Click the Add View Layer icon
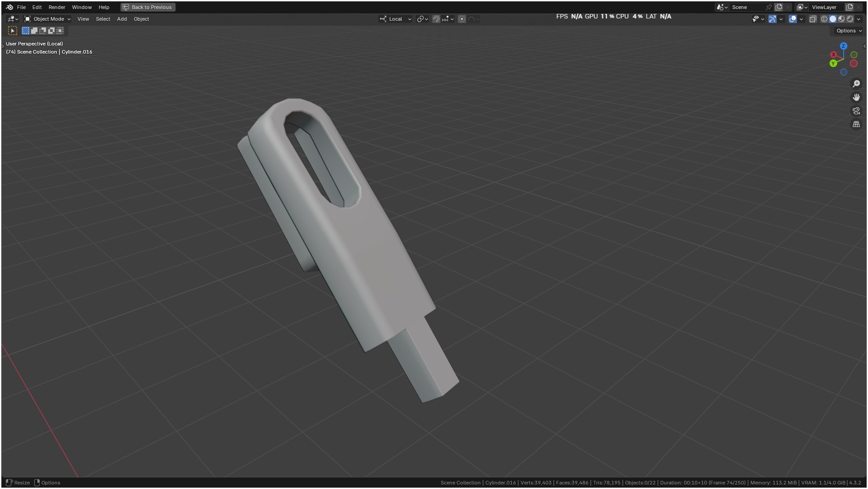 pyautogui.click(x=850, y=7)
